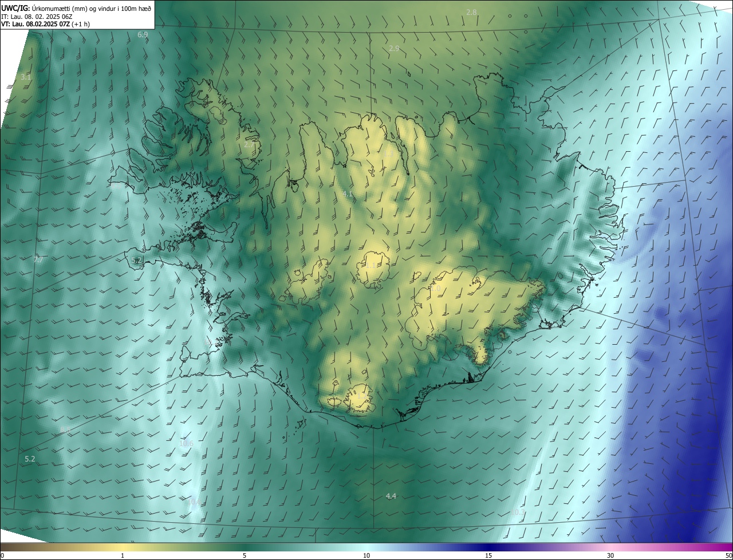Click the 'VT: Lau. 08.02.2025 07Z (+1 h)' line
This screenshot has width=733, height=560.
pos(45,24)
